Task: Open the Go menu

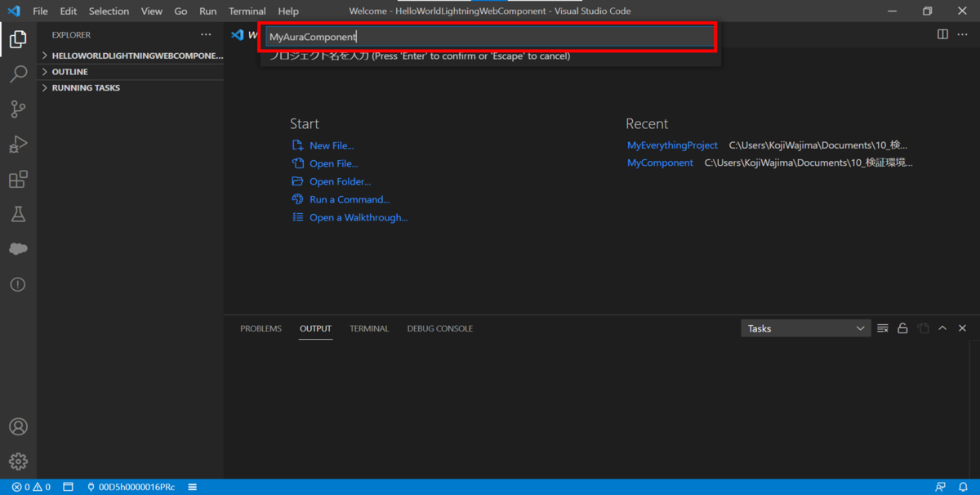Action: tap(180, 11)
